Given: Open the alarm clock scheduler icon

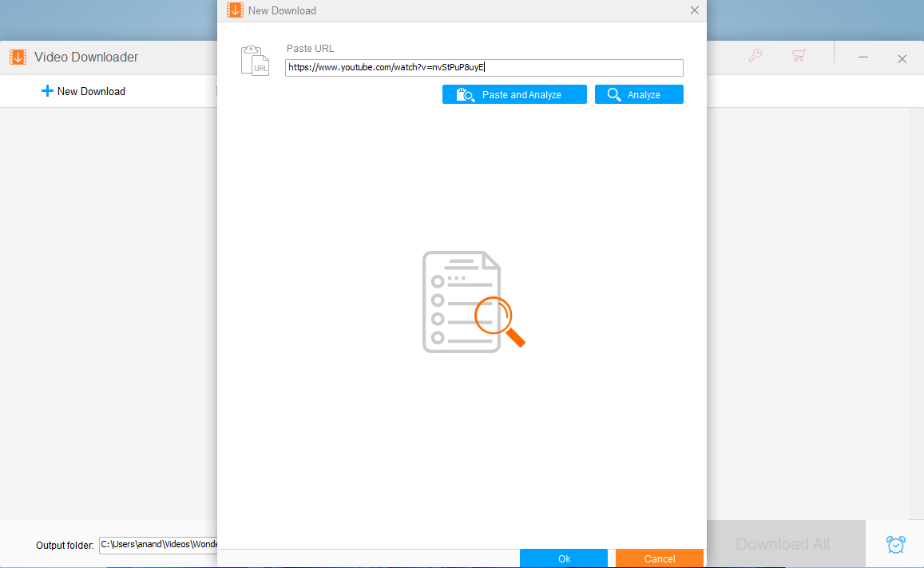Looking at the screenshot, I should click(896, 544).
